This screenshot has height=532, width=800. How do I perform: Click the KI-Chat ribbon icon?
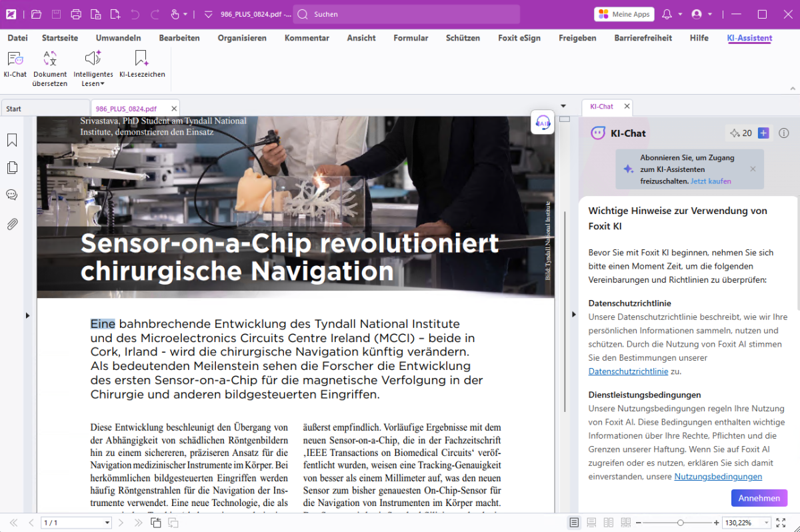(15, 65)
